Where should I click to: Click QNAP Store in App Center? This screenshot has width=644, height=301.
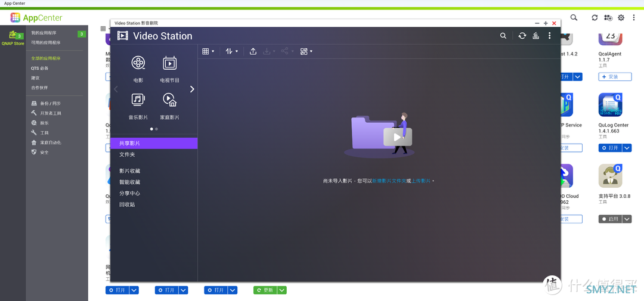point(13,38)
